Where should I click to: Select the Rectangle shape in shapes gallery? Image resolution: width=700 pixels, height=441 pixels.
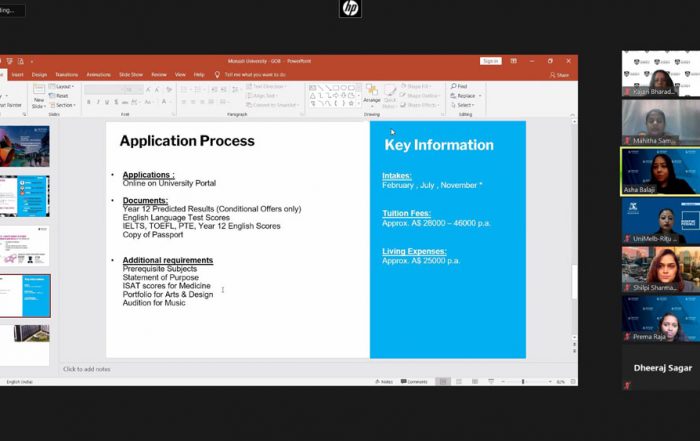[x=336, y=88]
